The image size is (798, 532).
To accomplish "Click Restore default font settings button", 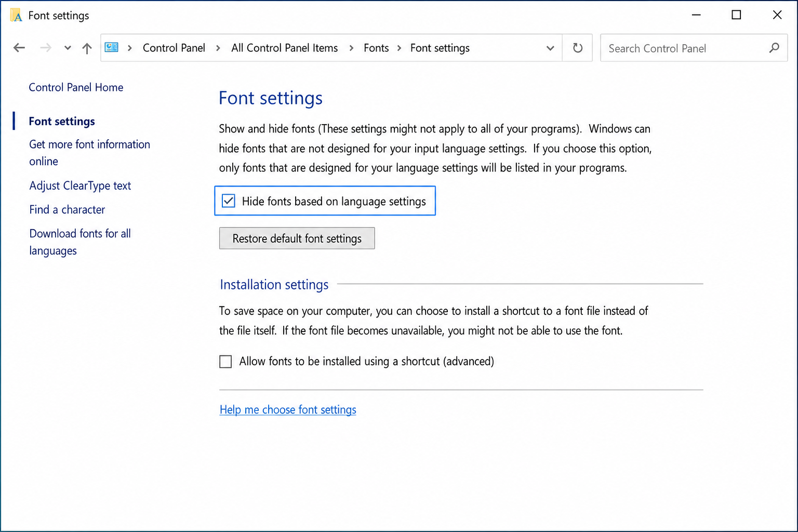I will pos(297,238).
